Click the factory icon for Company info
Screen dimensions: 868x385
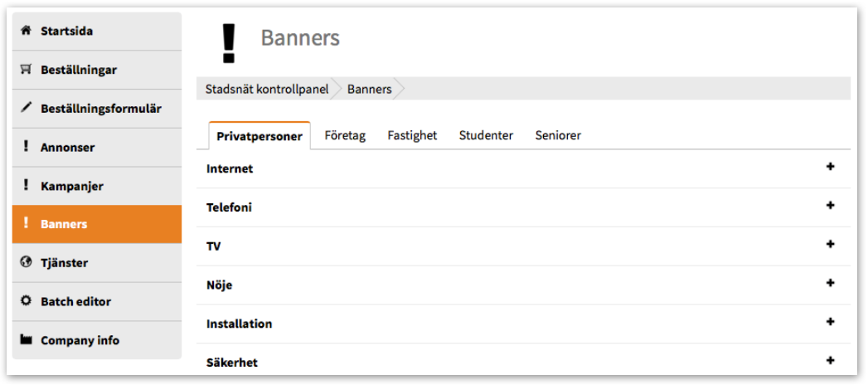pos(26,339)
